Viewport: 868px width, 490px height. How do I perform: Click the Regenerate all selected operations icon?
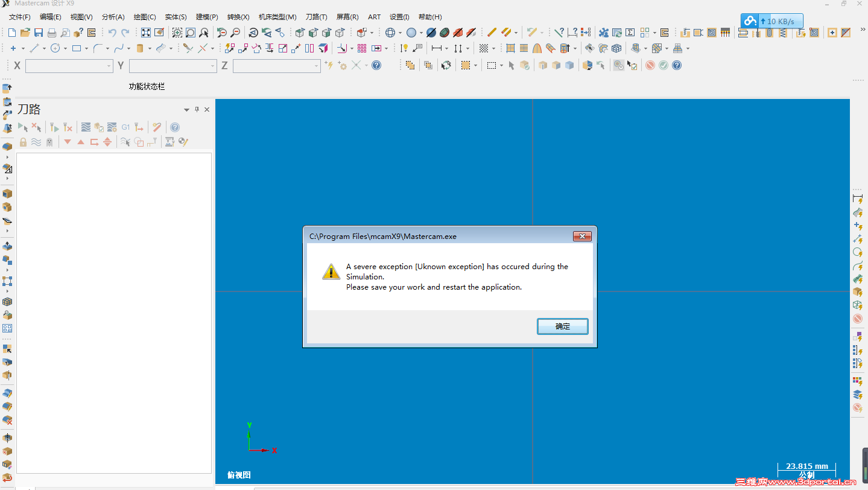[53, 127]
